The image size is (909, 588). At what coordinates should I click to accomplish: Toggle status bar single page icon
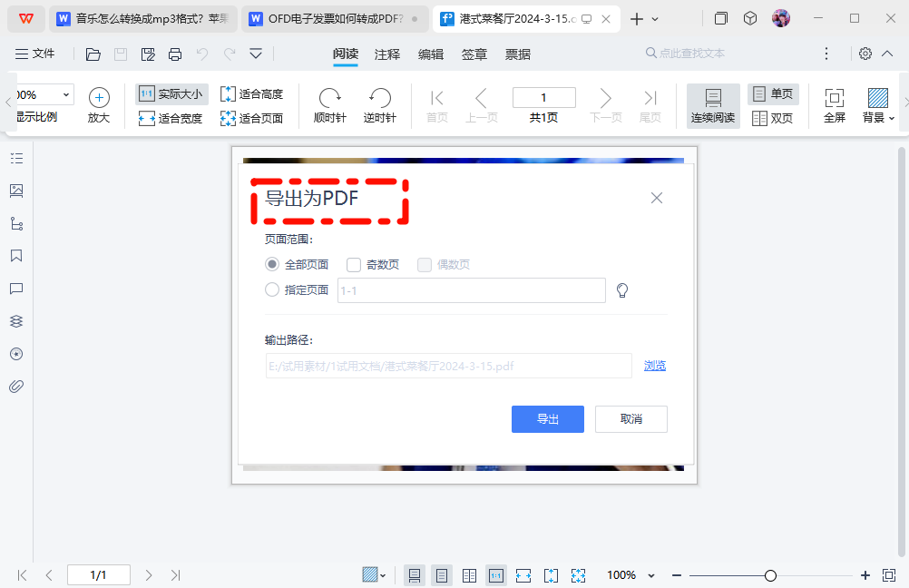click(442, 576)
